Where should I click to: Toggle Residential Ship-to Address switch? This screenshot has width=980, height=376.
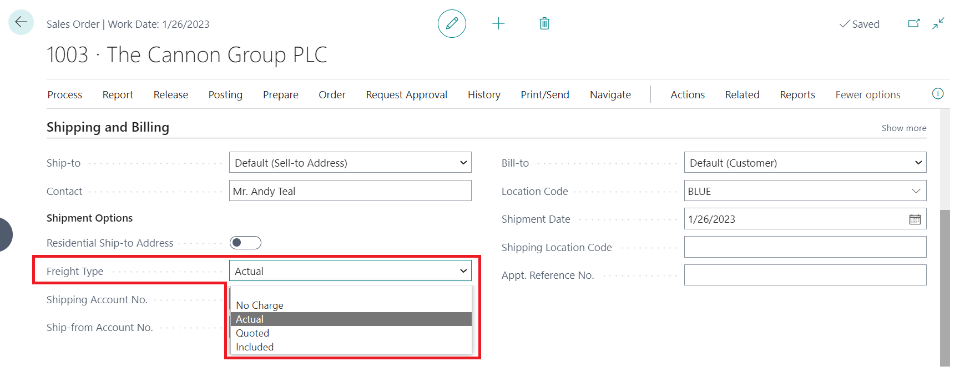[245, 243]
